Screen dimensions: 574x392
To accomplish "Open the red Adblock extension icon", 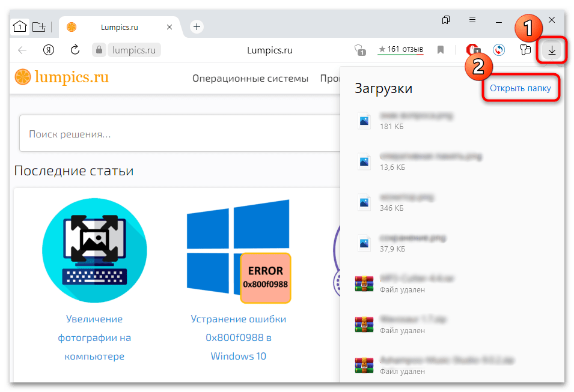I will 473,50.
